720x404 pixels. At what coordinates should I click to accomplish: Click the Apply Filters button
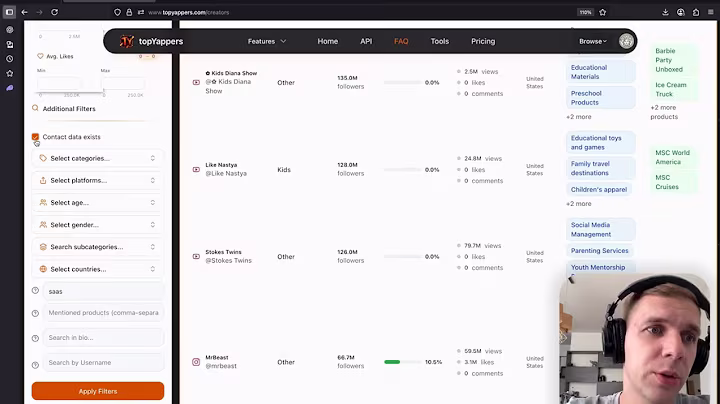[98, 391]
